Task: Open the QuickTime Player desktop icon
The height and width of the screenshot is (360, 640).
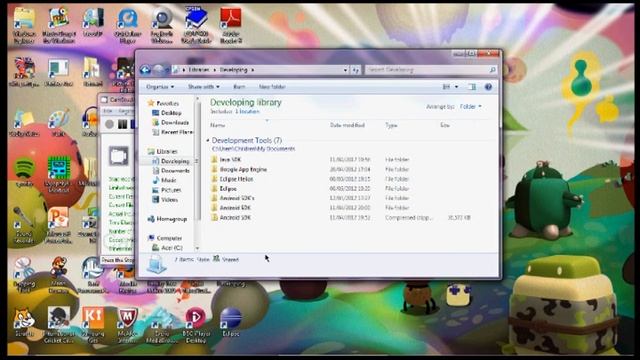Action: coord(128,24)
